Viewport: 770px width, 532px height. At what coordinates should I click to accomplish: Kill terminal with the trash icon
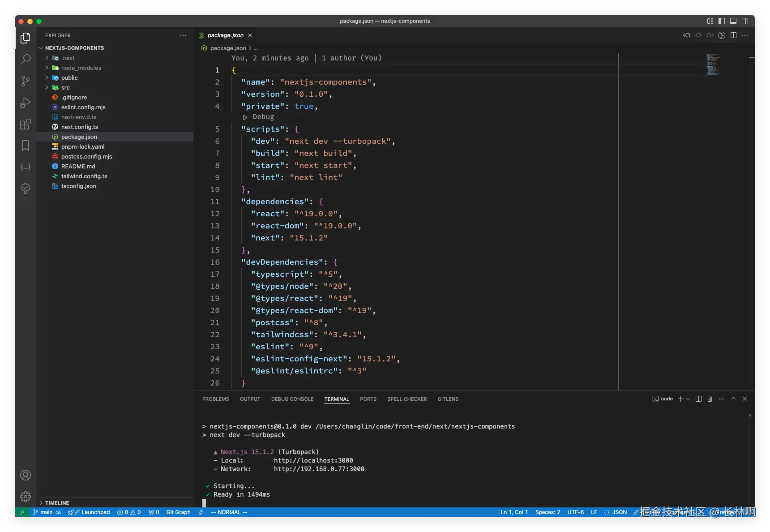(710, 399)
